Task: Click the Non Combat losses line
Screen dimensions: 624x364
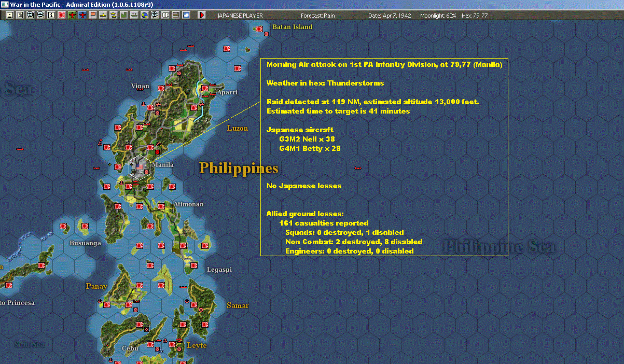Action: (x=354, y=242)
